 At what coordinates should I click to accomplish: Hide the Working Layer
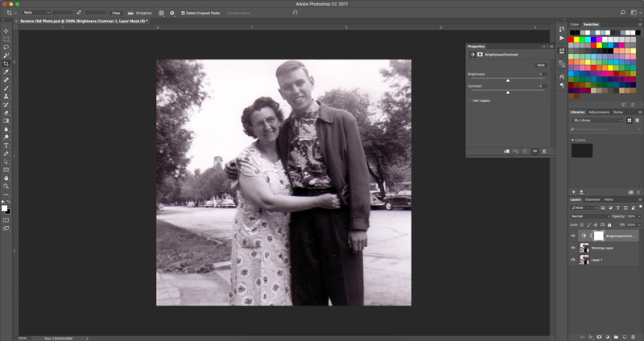[x=573, y=248]
